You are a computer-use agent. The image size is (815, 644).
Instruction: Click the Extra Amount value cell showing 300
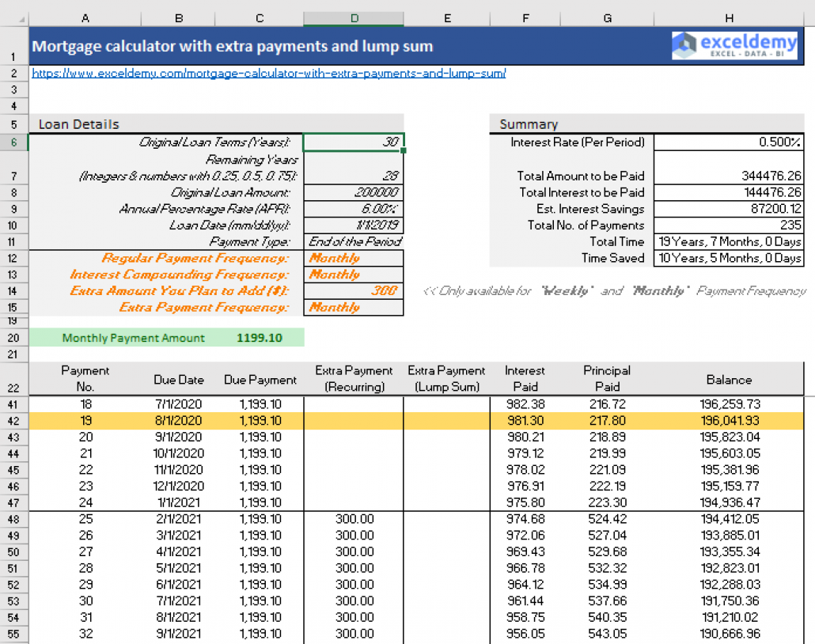tap(354, 291)
